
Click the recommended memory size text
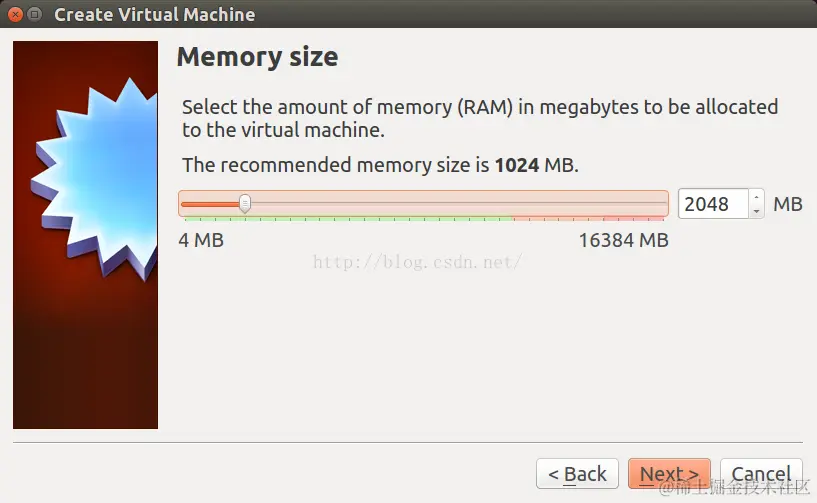coord(380,165)
